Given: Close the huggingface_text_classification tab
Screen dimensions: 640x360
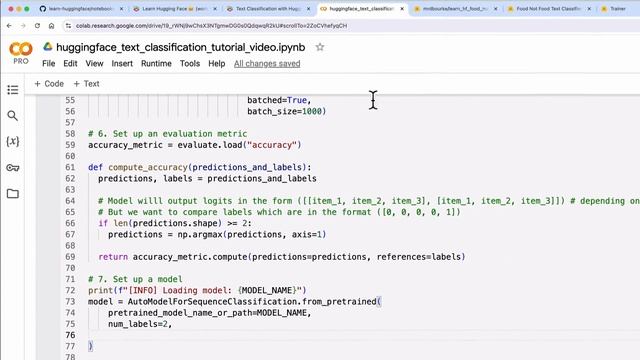Looking at the screenshot, I should click(402, 9).
